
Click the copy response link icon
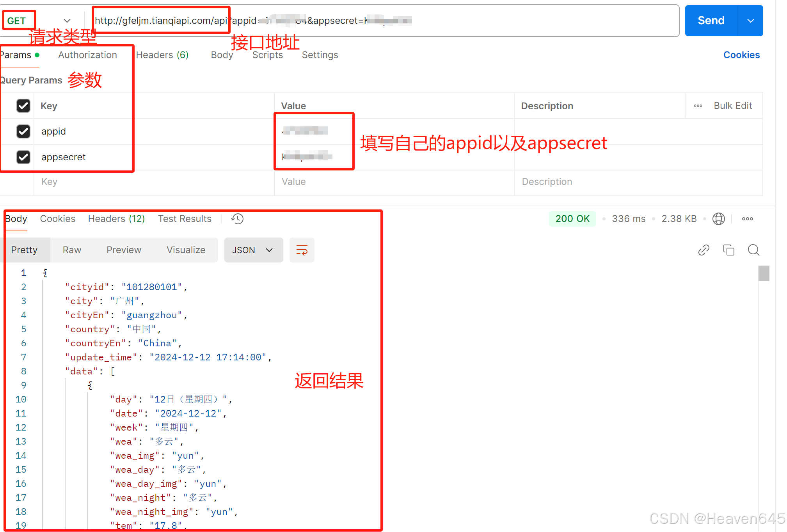click(x=704, y=250)
